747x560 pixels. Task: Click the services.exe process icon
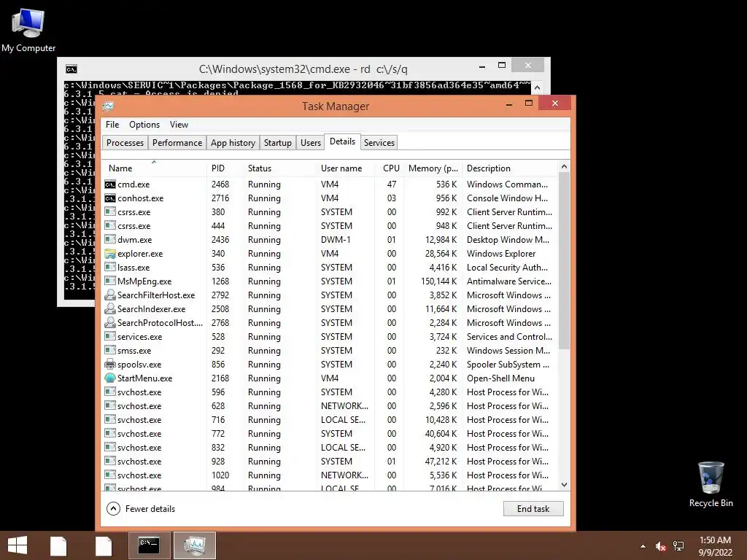point(110,336)
